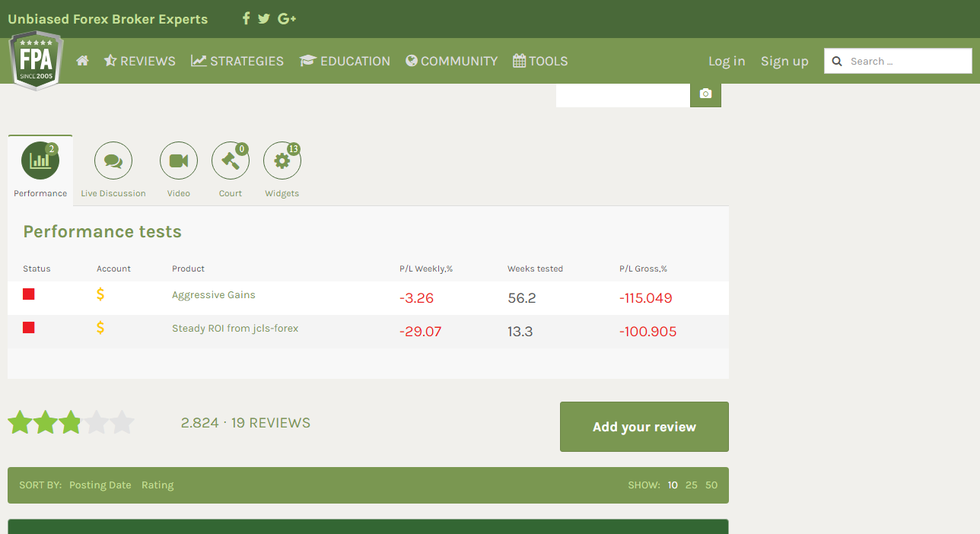Click the Weeks tested column header
Screen dimensions: 980x534
536,269
